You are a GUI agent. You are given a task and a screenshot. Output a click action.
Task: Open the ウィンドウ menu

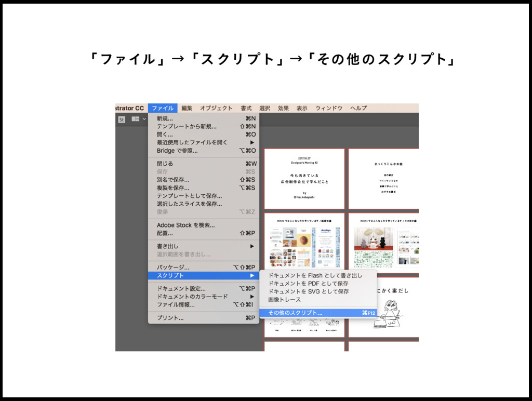point(329,108)
